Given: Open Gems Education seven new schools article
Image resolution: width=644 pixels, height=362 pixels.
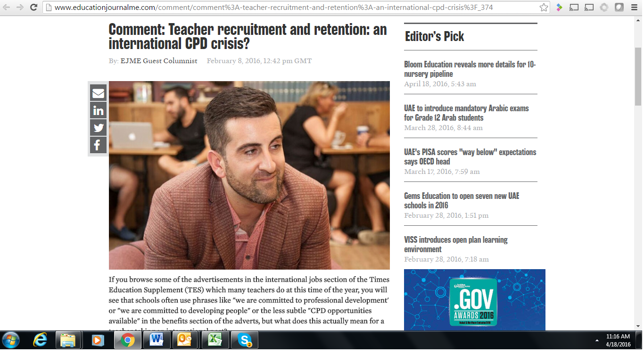Looking at the screenshot, I should [461, 200].
